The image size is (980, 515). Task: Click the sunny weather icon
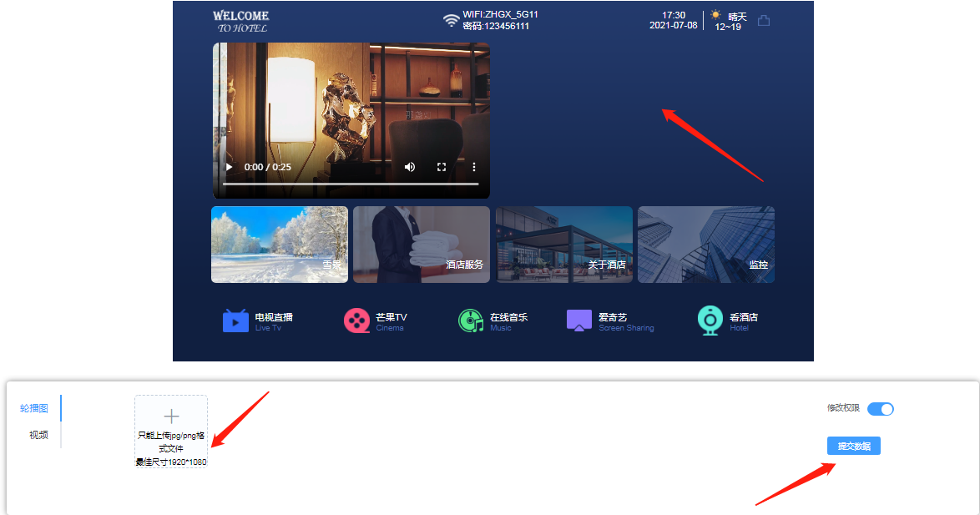point(715,15)
